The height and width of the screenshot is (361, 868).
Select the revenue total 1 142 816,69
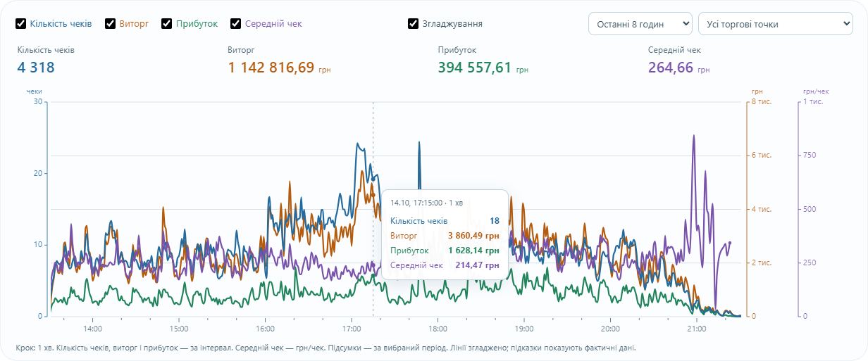point(271,68)
